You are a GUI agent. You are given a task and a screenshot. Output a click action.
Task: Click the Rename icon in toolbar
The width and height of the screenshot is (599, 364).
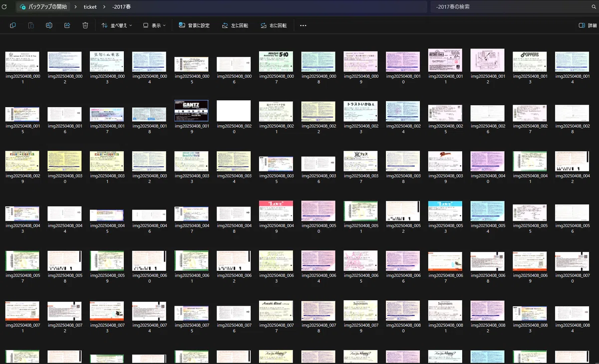point(49,25)
